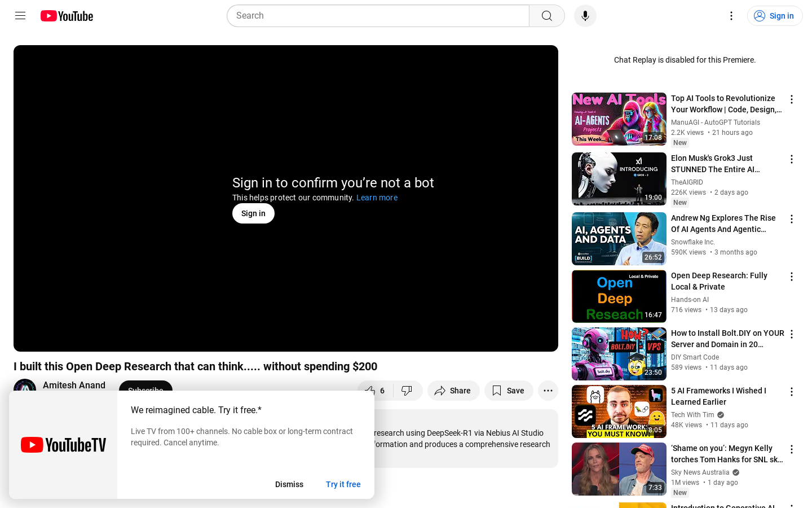
Task: Start voice search with the microphone
Action: (x=585, y=16)
